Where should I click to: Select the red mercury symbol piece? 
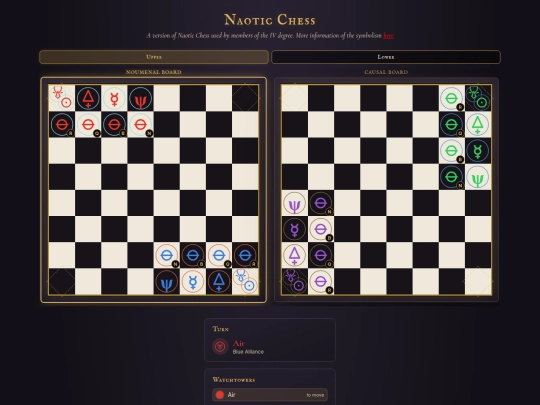tap(114, 98)
